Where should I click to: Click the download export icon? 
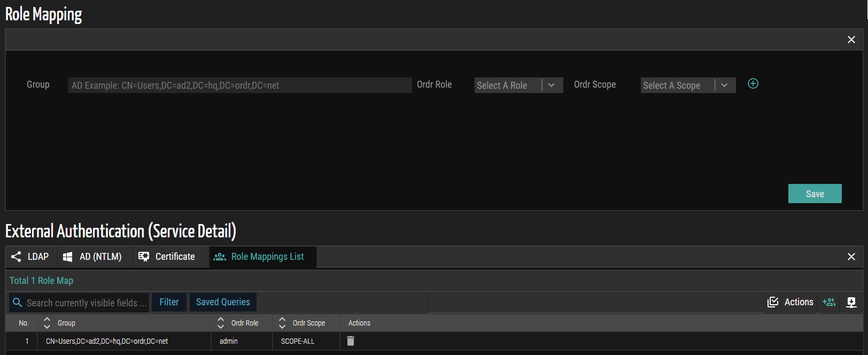[851, 303]
